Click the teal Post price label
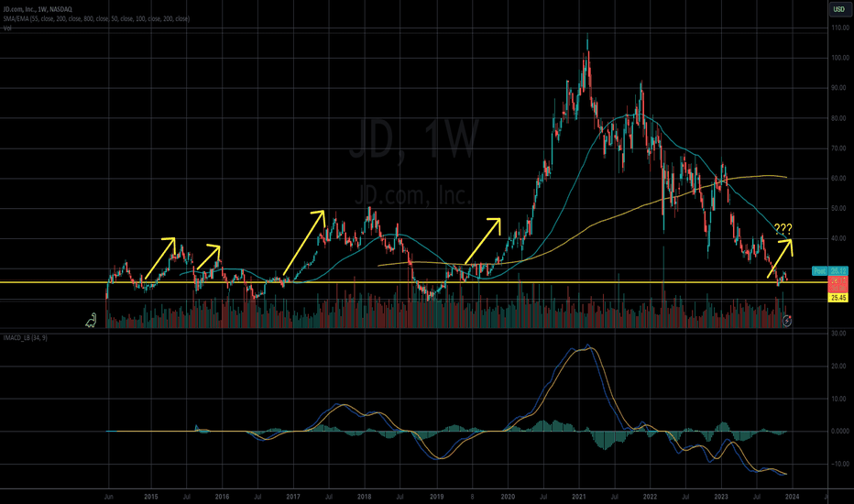 click(x=829, y=271)
